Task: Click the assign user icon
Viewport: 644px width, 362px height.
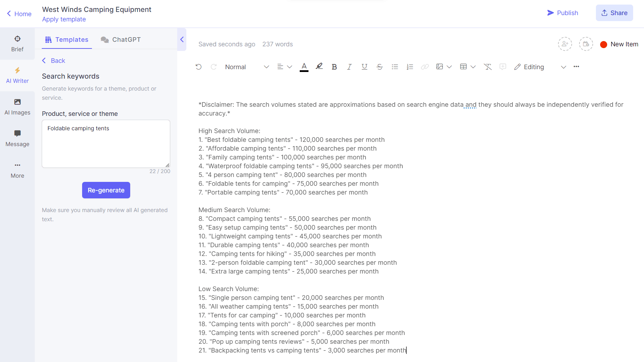Action: [x=565, y=44]
